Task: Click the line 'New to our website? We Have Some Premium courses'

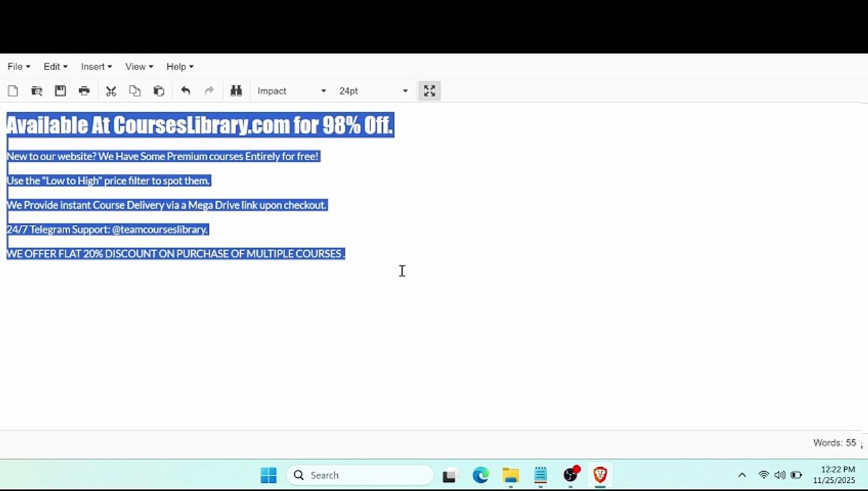Action: click(x=162, y=156)
